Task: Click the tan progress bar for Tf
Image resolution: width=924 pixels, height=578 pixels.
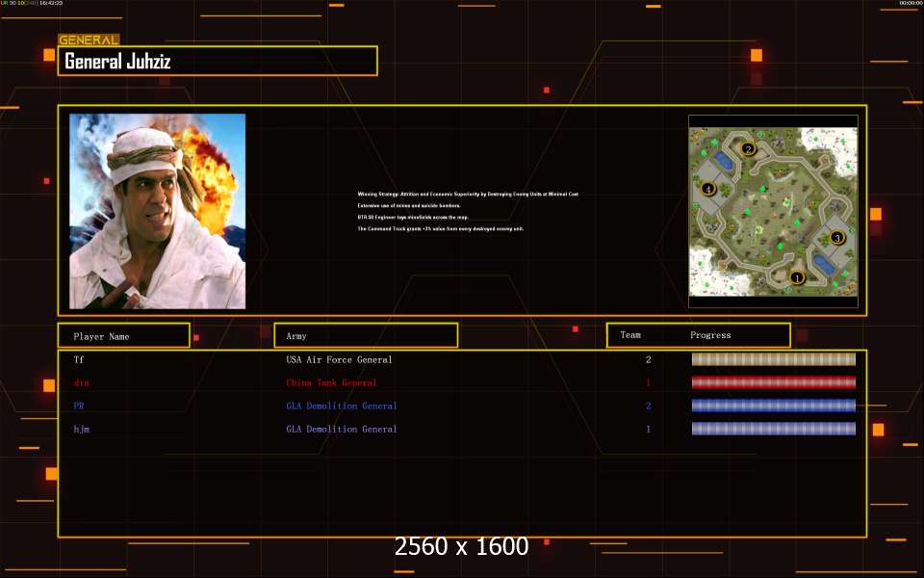Action: point(773,359)
